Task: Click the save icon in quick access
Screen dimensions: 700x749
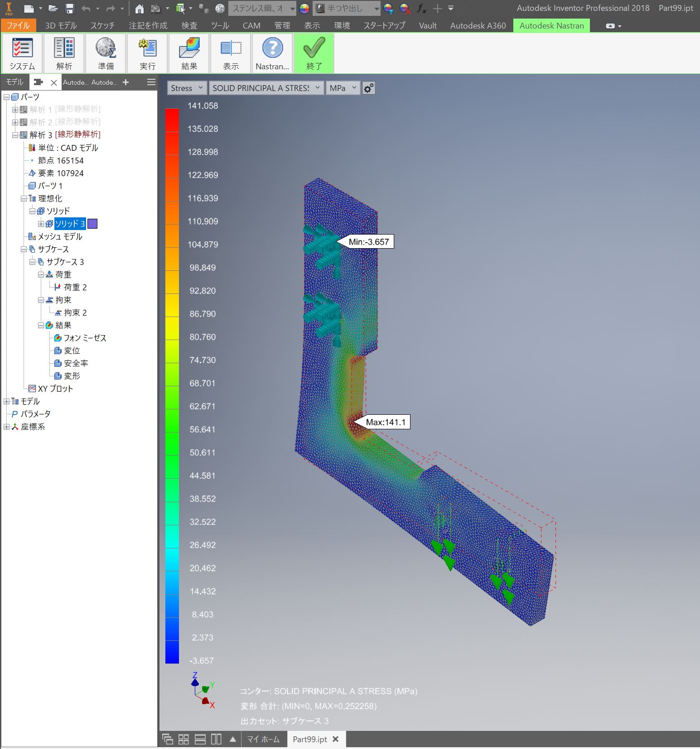Action: [x=69, y=8]
